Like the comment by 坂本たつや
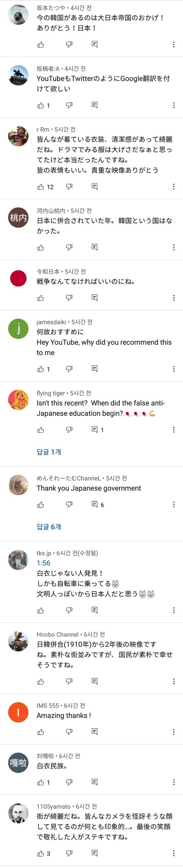Image resolution: width=183 pixels, height=868 pixels. coord(41,45)
